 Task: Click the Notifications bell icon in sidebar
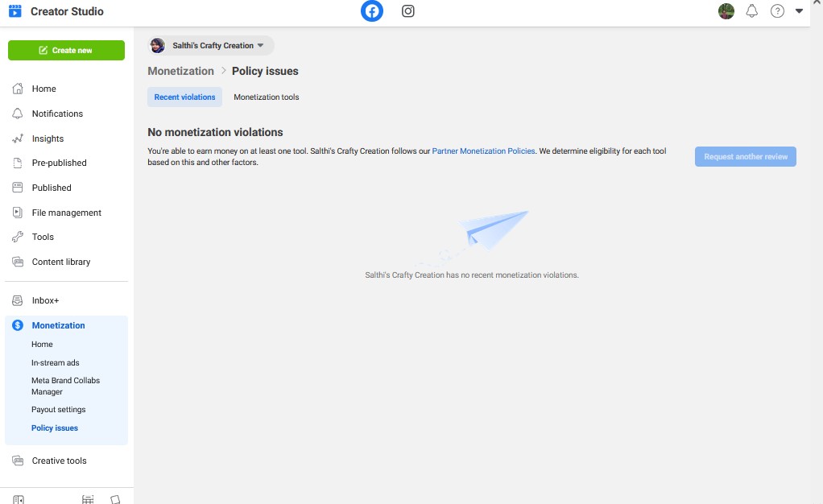click(x=18, y=114)
